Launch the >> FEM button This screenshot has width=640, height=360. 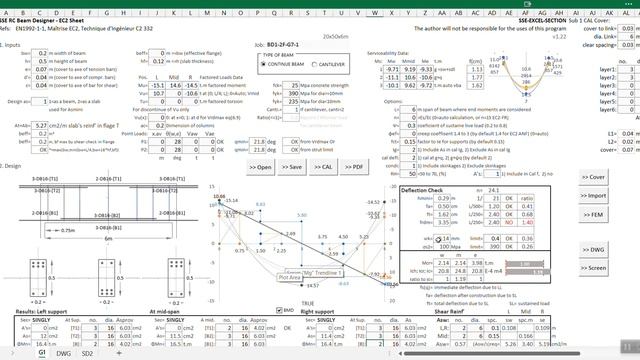pos(593,215)
